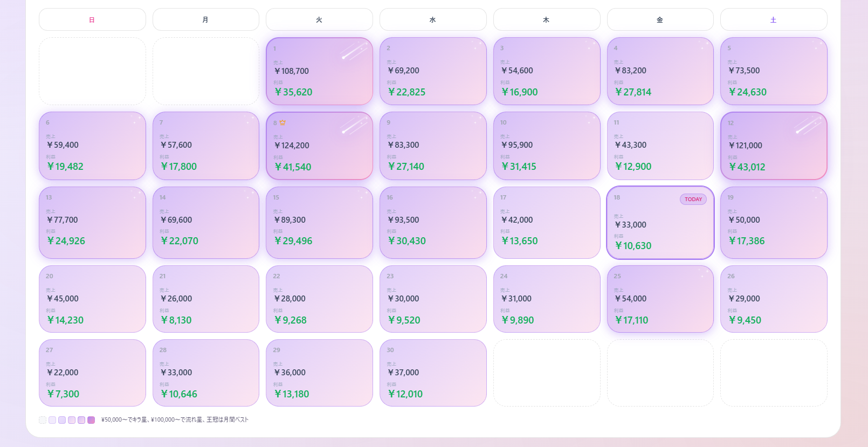
Task: Select the 土 Saturday column header
Action: point(774,19)
